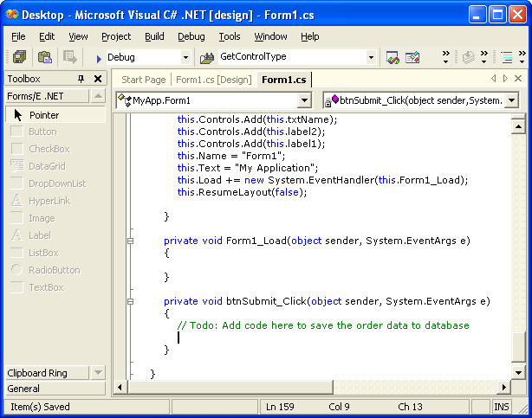Select the ListBox control in Toolbox
This screenshot has height=418, width=532.
[55, 253]
